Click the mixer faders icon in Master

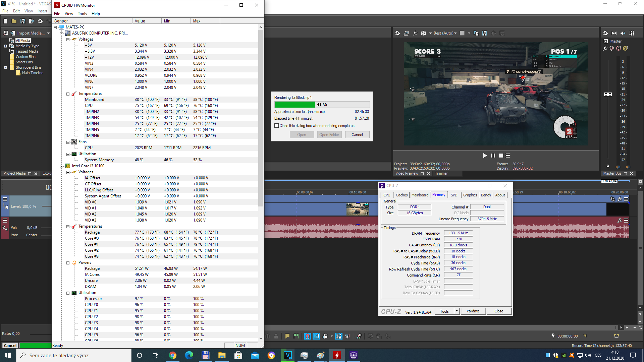[632, 33]
